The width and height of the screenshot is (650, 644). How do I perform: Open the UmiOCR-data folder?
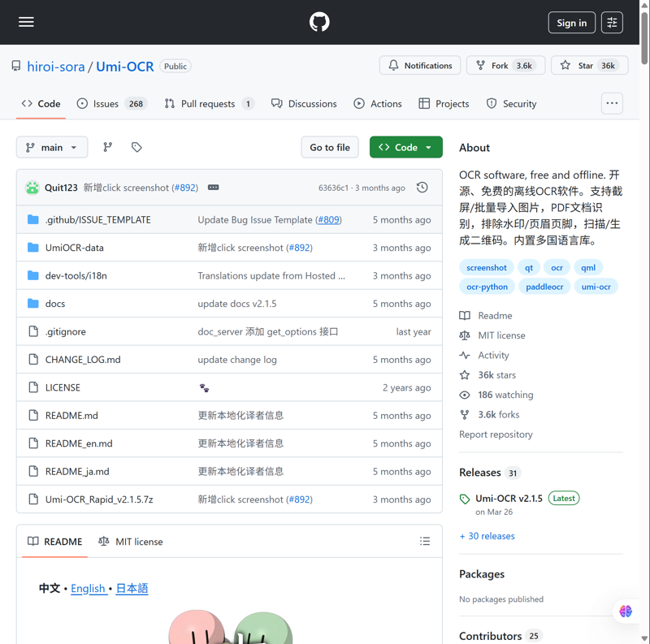[74, 248]
